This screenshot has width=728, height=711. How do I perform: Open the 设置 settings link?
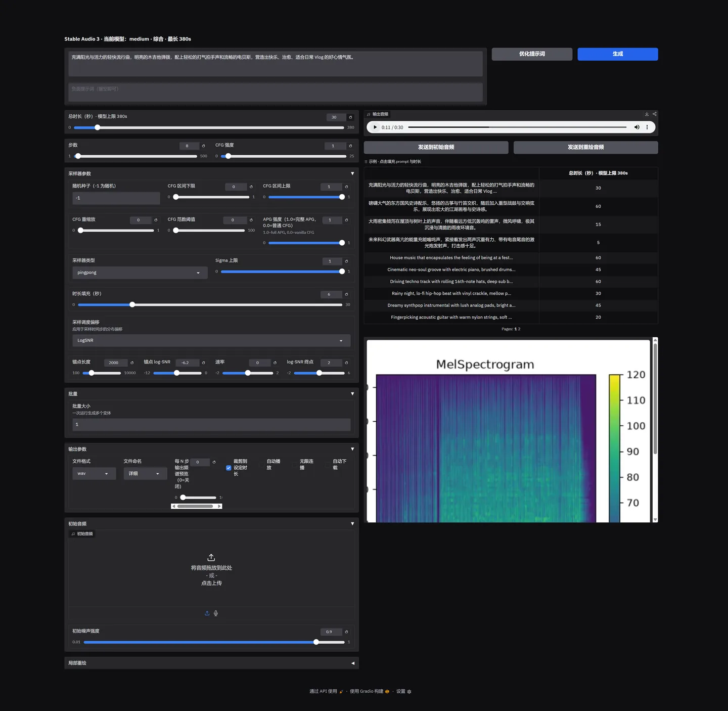[403, 691]
